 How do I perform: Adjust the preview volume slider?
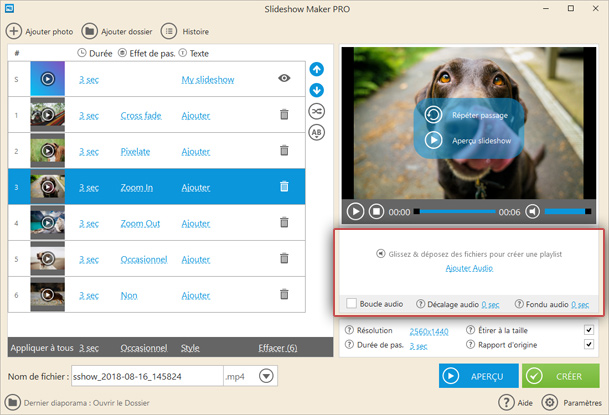pos(568,212)
